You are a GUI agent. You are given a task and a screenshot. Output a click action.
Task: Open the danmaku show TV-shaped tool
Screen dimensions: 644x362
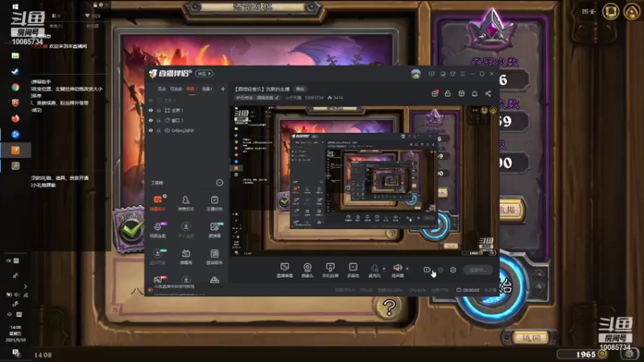point(186,257)
